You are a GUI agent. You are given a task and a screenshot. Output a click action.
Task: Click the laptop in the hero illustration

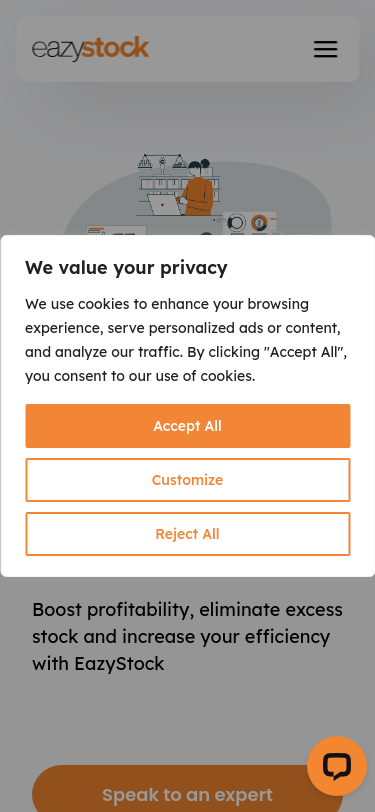(164, 205)
